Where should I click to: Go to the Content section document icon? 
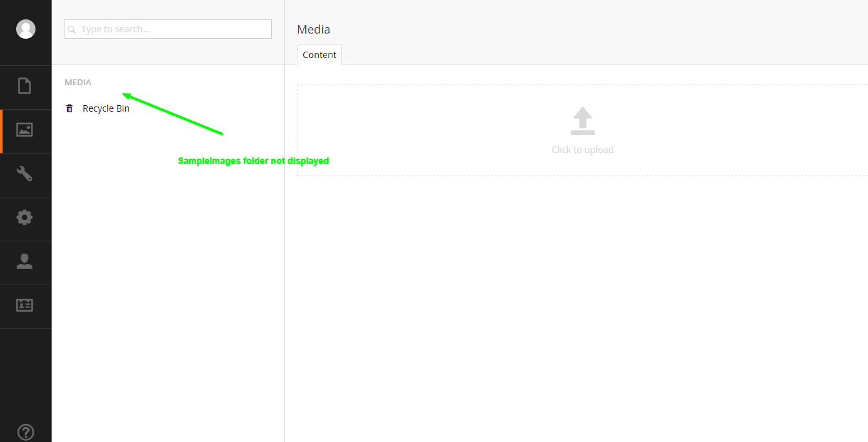click(x=25, y=86)
